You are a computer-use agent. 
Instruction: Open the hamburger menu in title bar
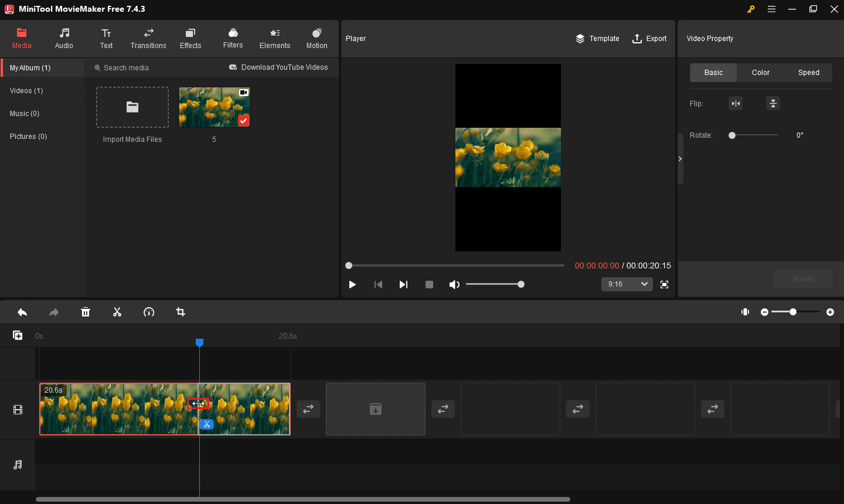click(x=771, y=9)
